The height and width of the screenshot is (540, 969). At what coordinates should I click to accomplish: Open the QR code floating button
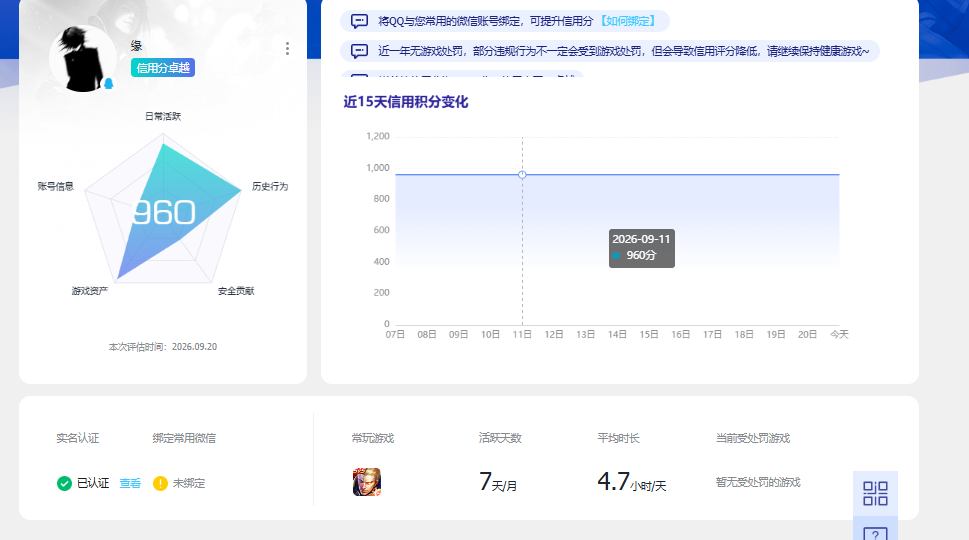point(875,494)
